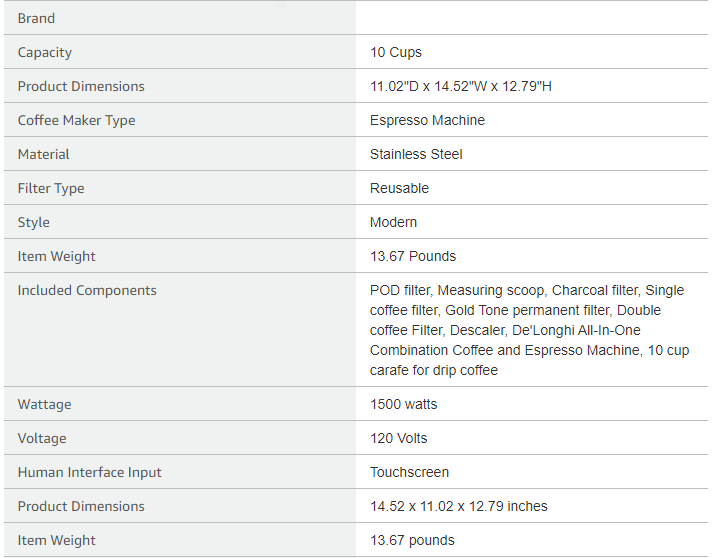Select the 10 Cups capacity value

point(396,52)
